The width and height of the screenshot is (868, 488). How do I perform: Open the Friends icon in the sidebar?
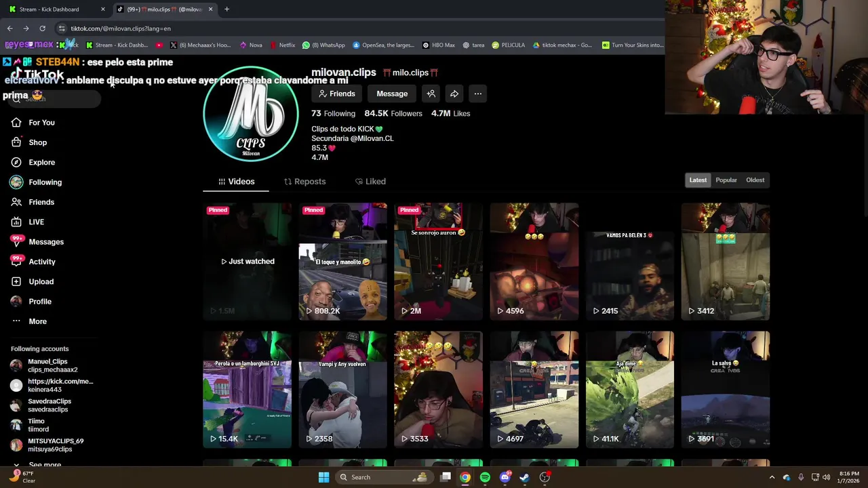coord(16,202)
